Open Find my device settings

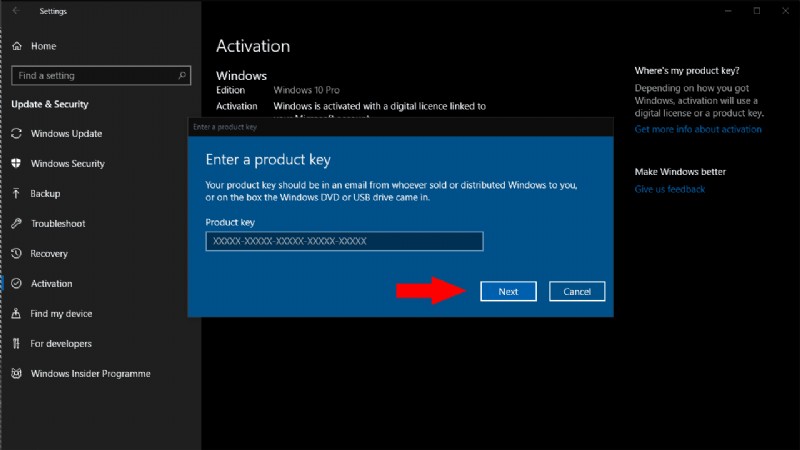click(61, 313)
